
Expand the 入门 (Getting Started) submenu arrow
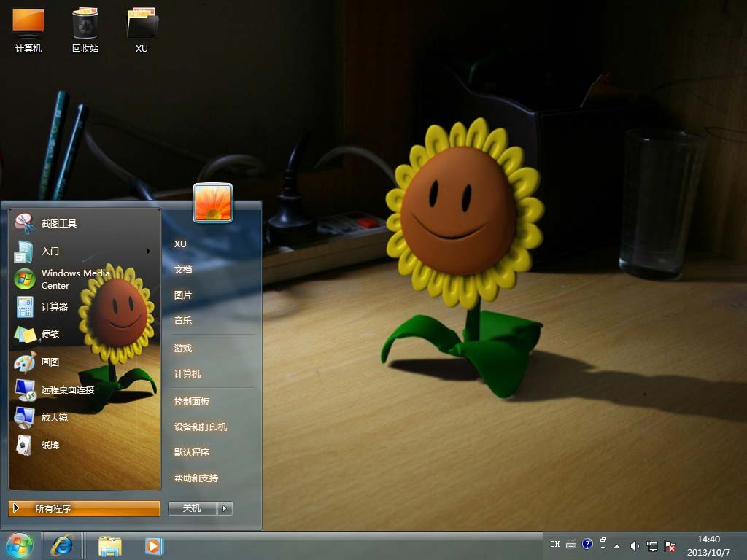pos(149,252)
